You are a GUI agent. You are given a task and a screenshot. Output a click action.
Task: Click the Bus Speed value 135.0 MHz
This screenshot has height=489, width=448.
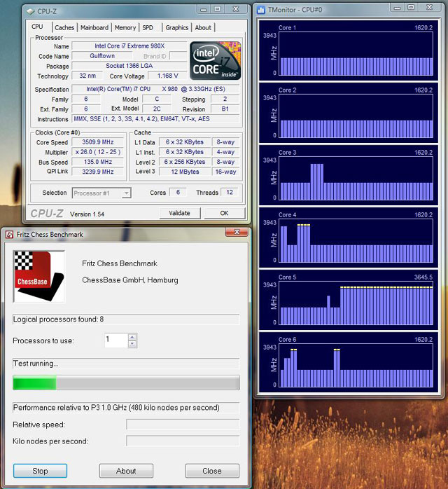point(98,162)
